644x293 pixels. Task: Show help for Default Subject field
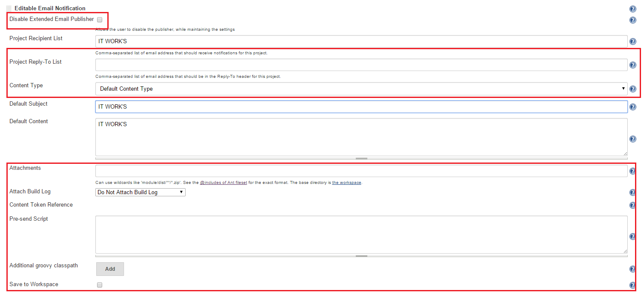[x=632, y=107]
